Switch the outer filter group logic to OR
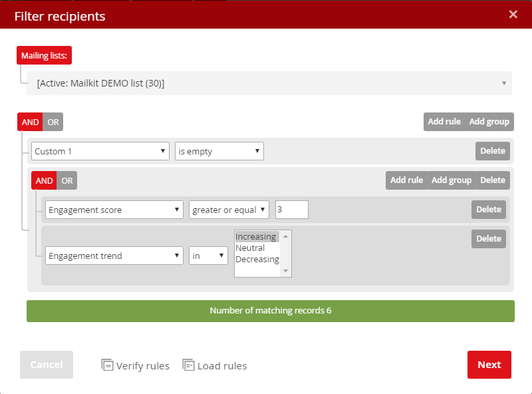 (53, 122)
